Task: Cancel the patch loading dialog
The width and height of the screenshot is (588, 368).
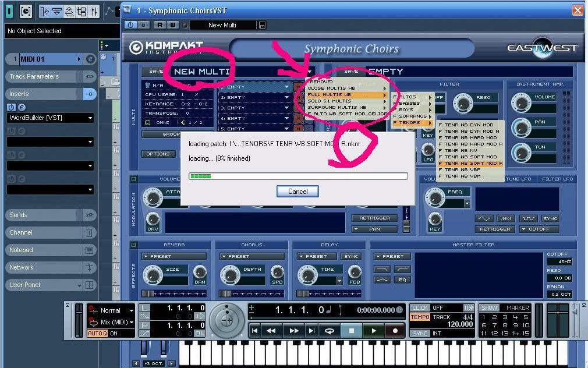Action: pyautogui.click(x=297, y=192)
